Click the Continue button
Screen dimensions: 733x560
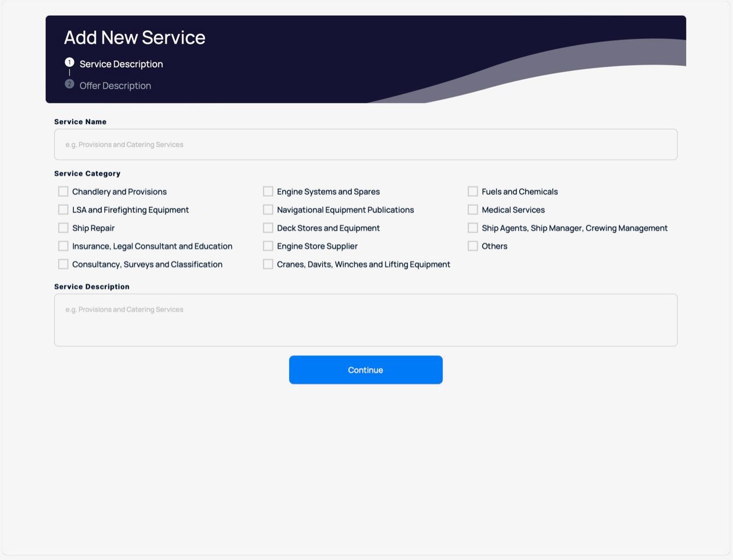click(366, 370)
